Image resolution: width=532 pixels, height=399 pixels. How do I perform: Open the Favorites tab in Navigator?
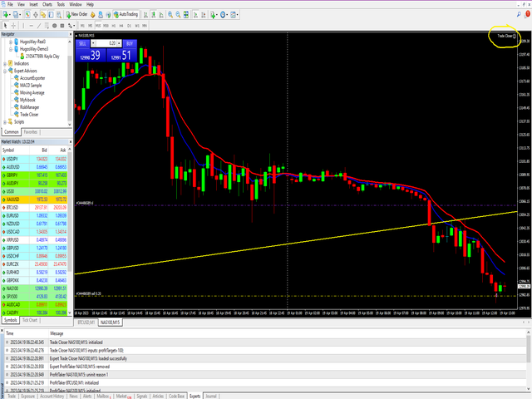31,132
